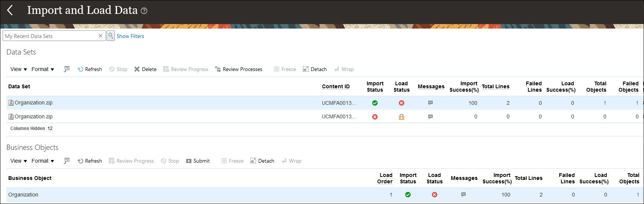Screen dimensions: 644x204
Task: Click Load Status header in Data Sets
Action: click(402, 86)
